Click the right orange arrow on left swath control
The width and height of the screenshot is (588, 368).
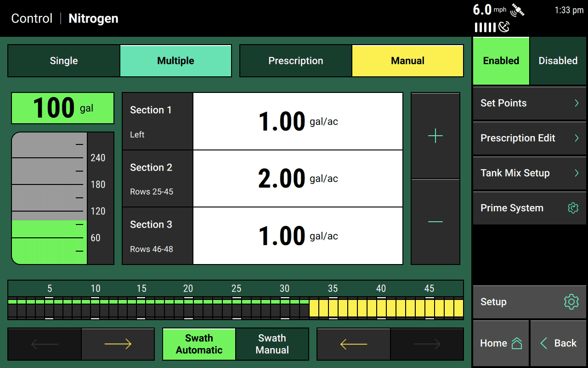(118, 344)
